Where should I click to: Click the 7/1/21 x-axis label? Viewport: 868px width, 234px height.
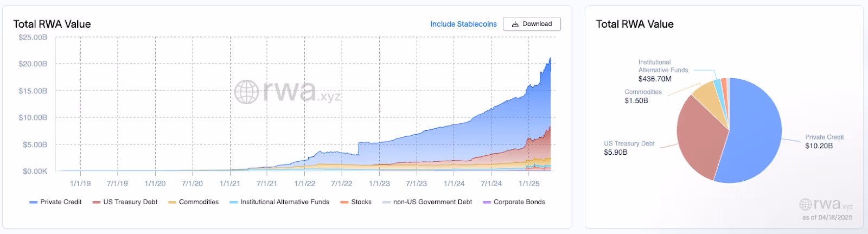(x=266, y=184)
